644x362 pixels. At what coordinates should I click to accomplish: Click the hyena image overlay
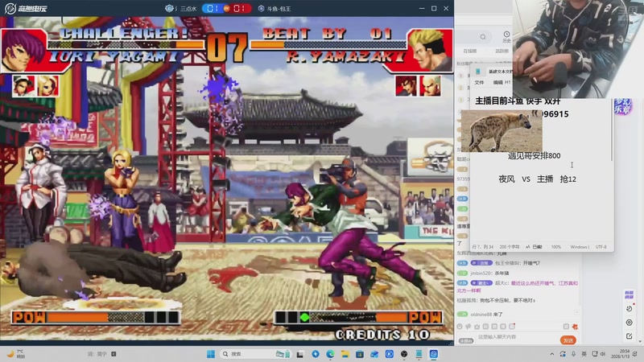coord(502,131)
